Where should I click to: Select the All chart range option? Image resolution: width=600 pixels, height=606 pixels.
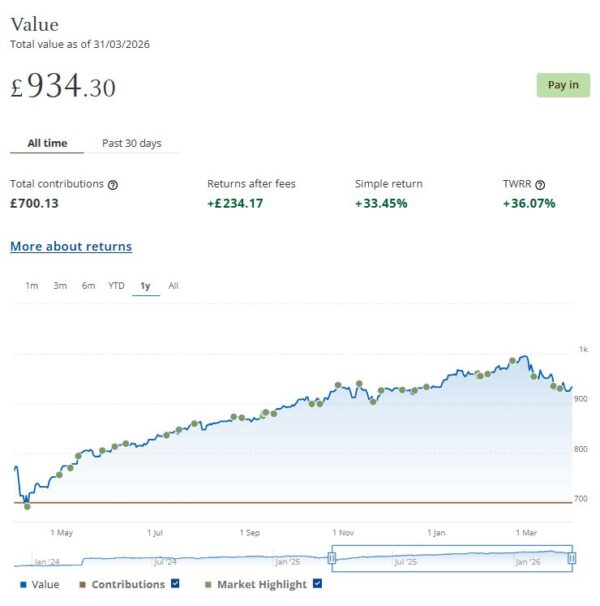click(173, 286)
